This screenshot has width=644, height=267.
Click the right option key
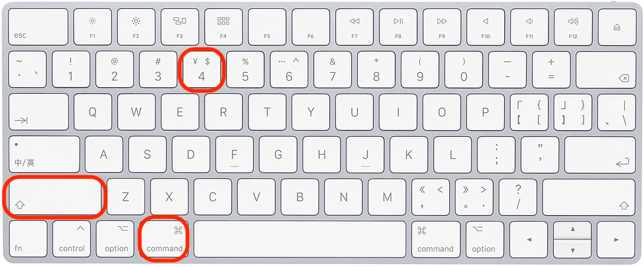pos(485,239)
